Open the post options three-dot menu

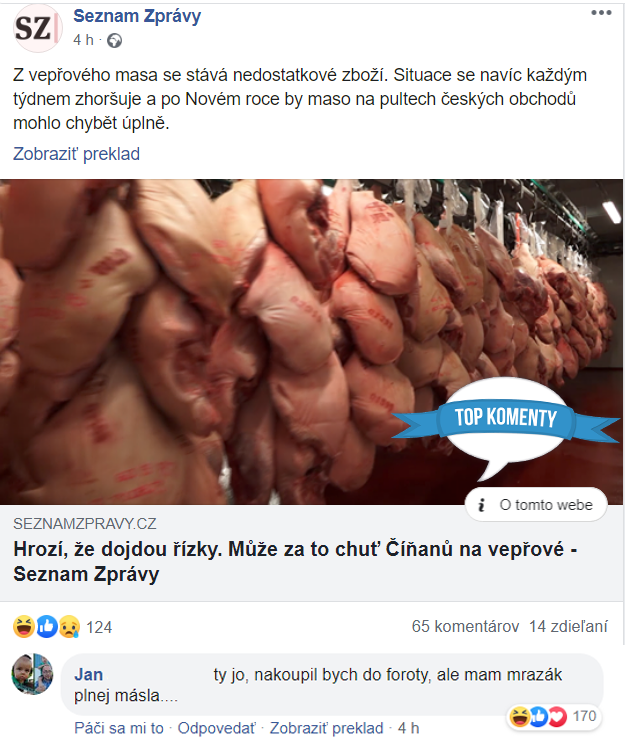point(601,13)
